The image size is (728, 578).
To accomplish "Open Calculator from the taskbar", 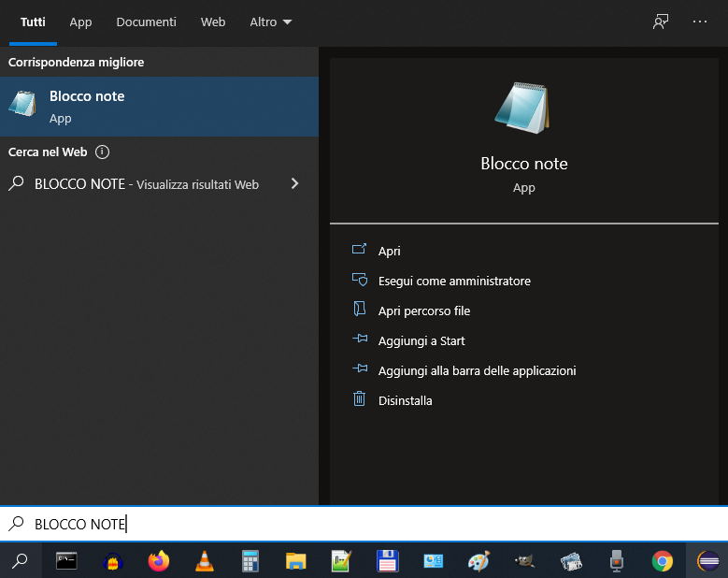I will coord(250,561).
